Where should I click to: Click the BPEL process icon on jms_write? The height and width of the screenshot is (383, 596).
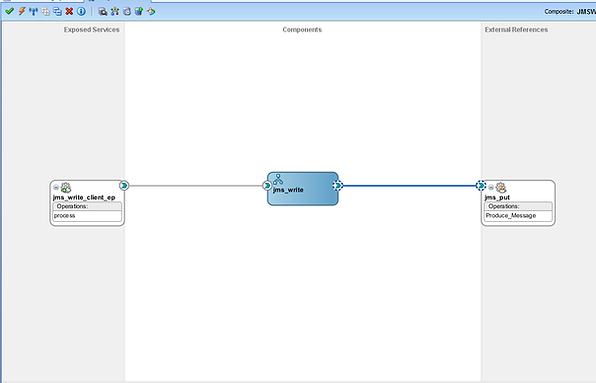[x=278, y=179]
